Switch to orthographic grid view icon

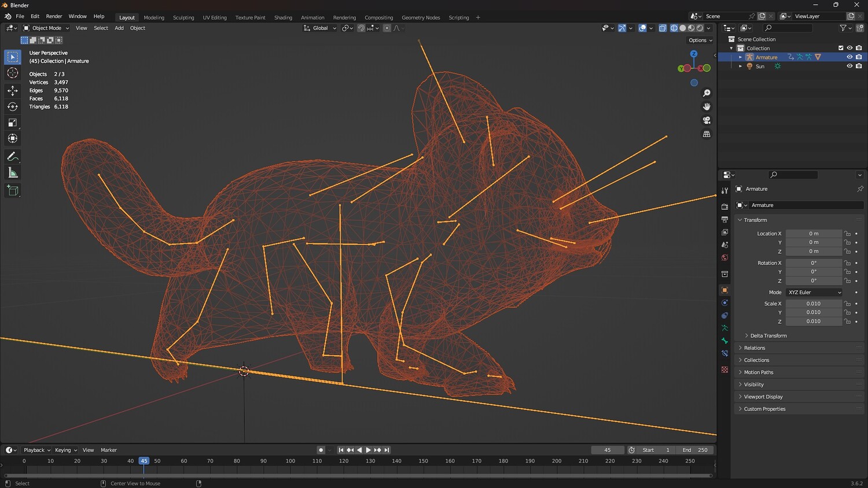pos(707,134)
